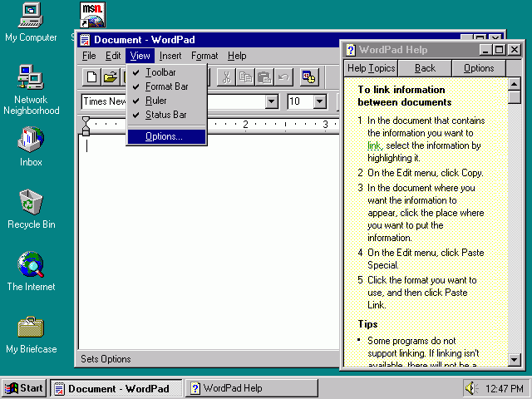Click 'To link information between documents' heading
Screen dimensions: 532x399
[405, 96]
